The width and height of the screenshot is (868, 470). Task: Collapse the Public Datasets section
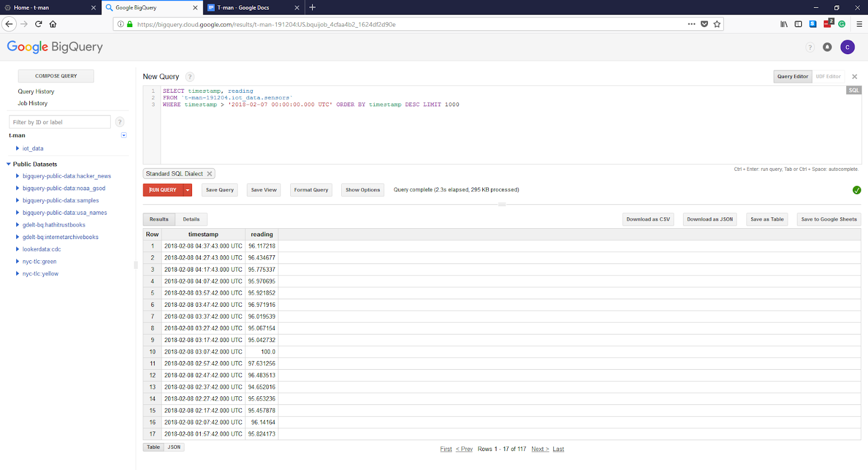tap(9, 164)
